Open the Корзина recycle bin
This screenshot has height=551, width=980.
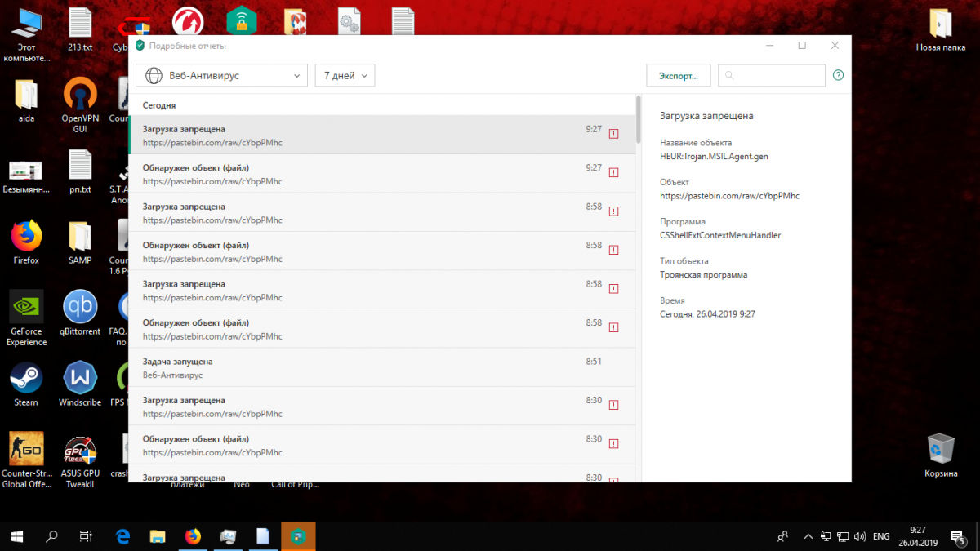pyautogui.click(x=941, y=456)
